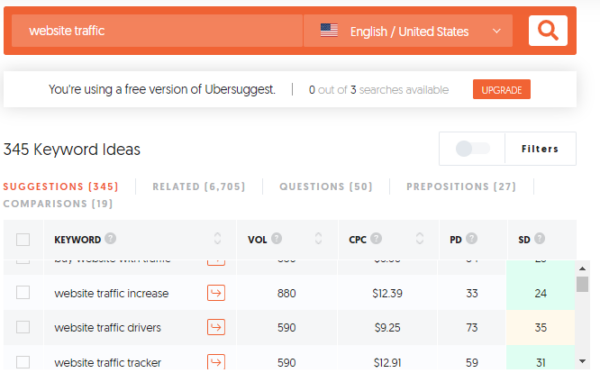Screen dimensions: 600x382
Task: Click the table scrollbar thumb
Action: (x=582, y=284)
